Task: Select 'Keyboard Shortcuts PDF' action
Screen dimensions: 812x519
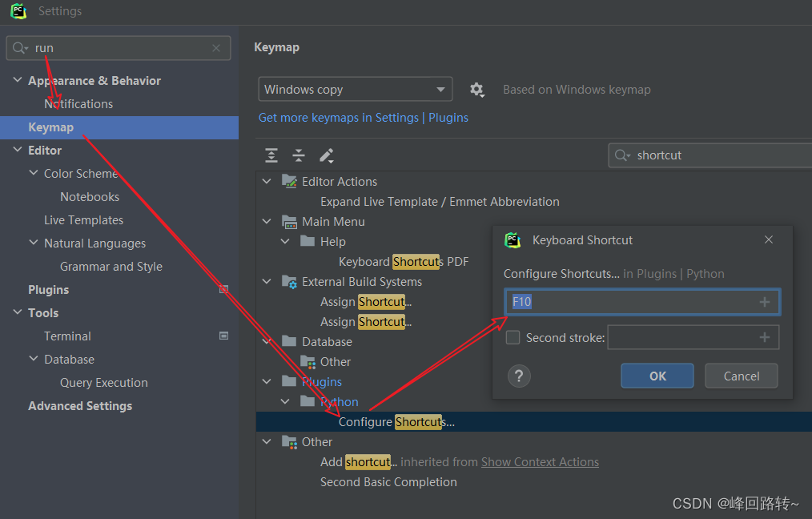Action: click(x=404, y=262)
